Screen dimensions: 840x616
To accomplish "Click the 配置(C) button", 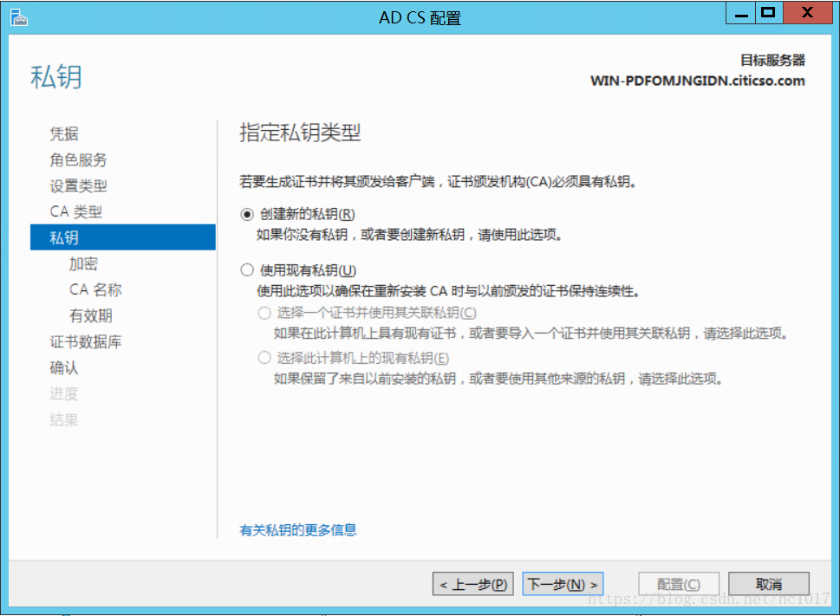I will pyautogui.click(x=679, y=584).
